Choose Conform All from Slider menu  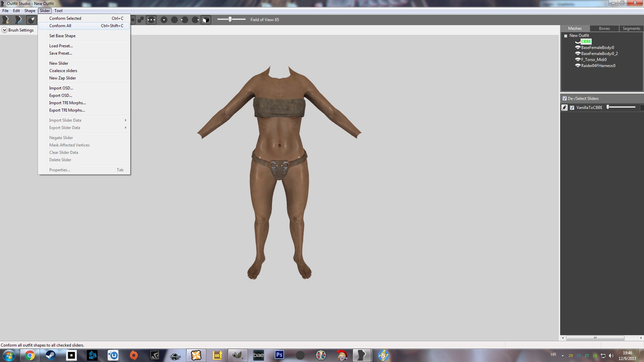[x=84, y=26]
